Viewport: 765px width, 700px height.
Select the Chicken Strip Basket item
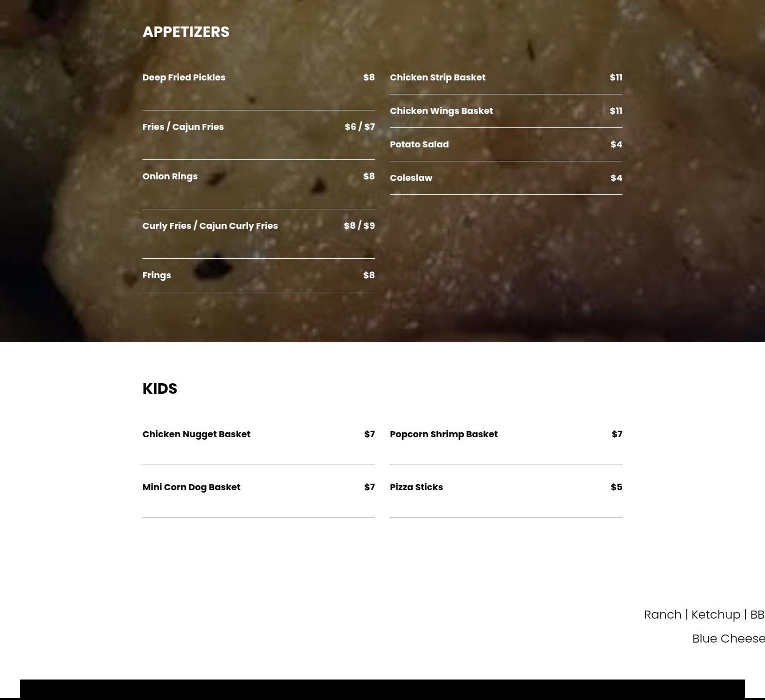(437, 77)
